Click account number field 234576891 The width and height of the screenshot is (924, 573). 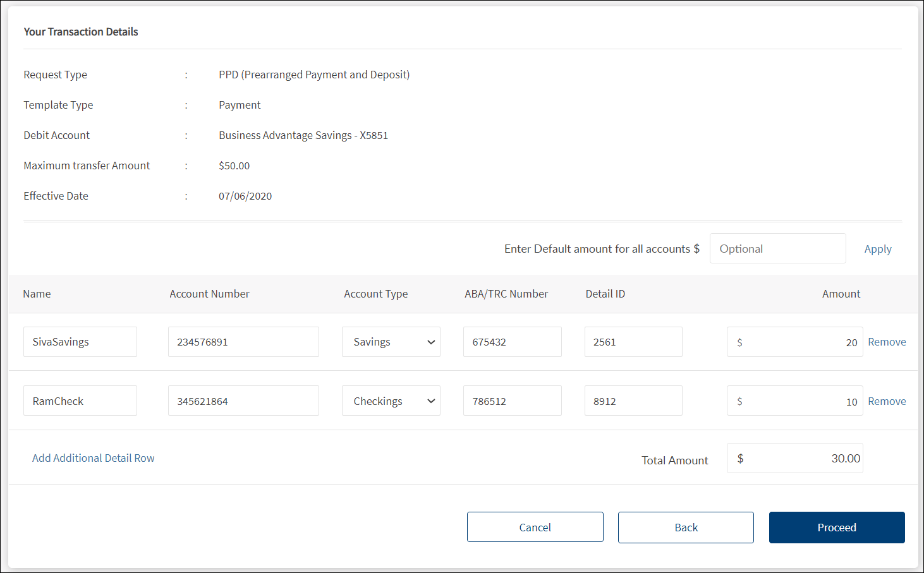pos(243,342)
